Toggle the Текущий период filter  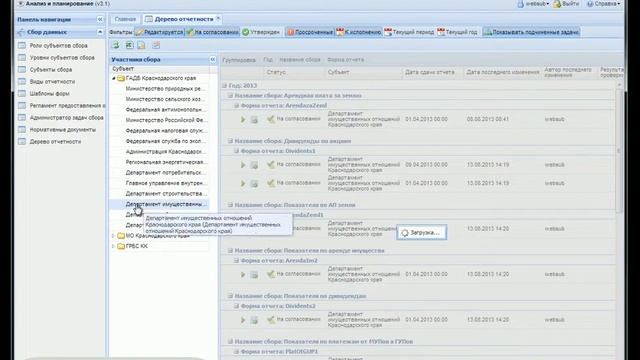(409, 32)
